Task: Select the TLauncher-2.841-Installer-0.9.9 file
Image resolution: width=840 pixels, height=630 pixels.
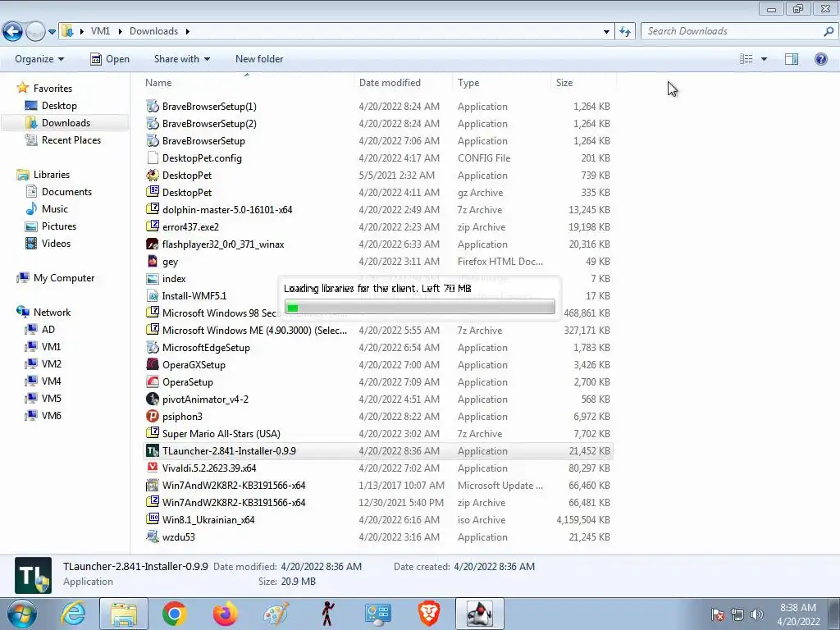Action: click(x=378, y=451)
